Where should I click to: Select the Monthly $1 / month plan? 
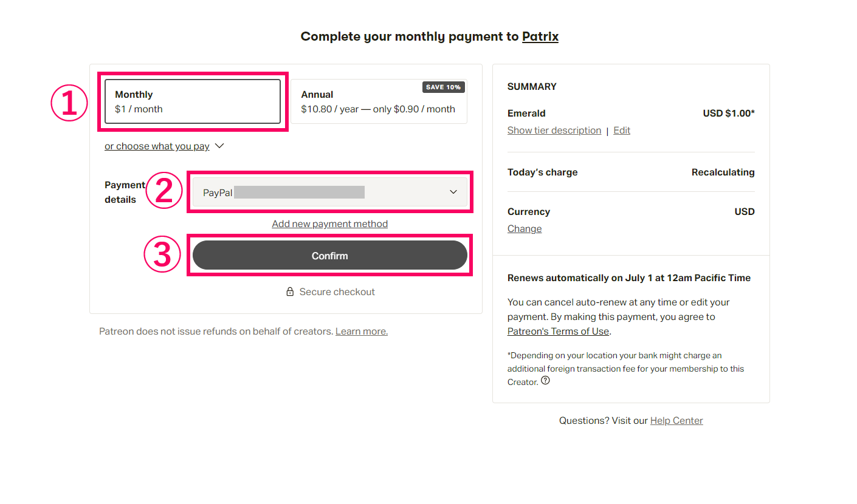click(x=193, y=101)
